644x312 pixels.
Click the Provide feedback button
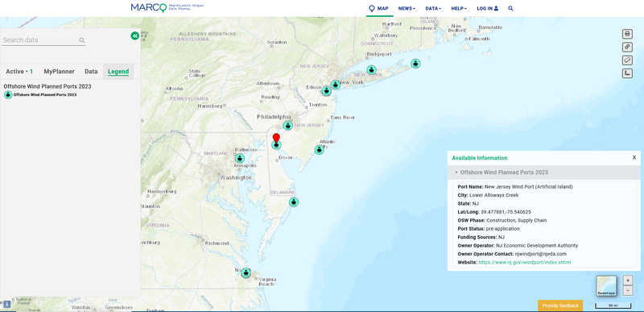[560, 306]
